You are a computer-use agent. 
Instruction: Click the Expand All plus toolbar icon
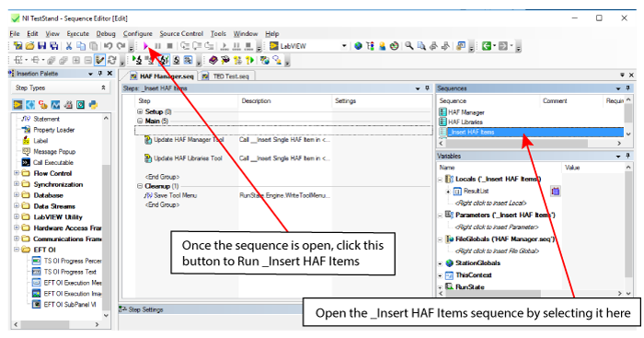pos(76,61)
